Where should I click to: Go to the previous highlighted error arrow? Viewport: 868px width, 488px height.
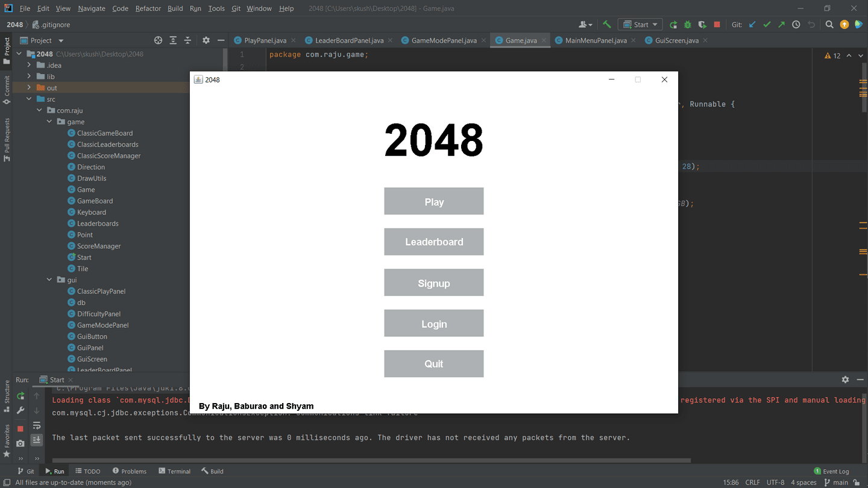pos(849,55)
